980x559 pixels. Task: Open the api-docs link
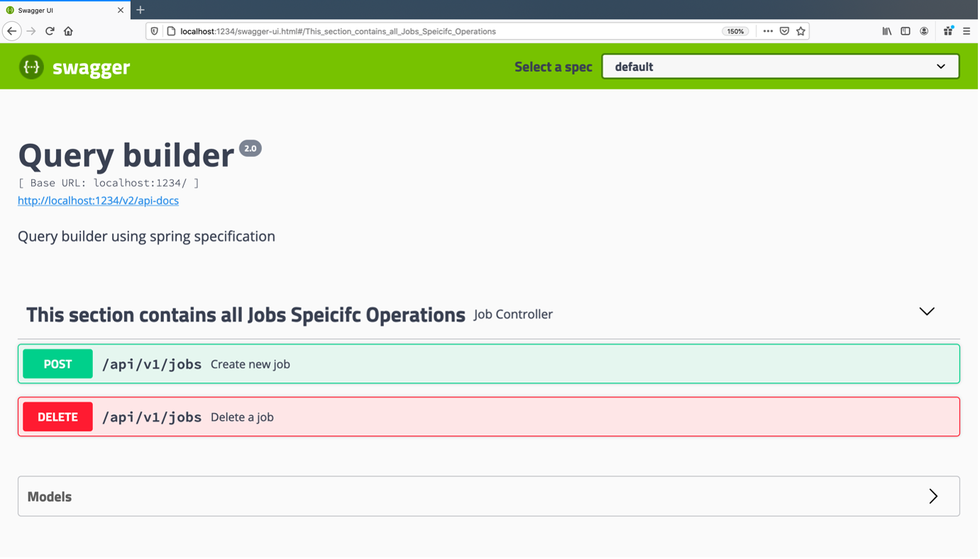(x=98, y=201)
